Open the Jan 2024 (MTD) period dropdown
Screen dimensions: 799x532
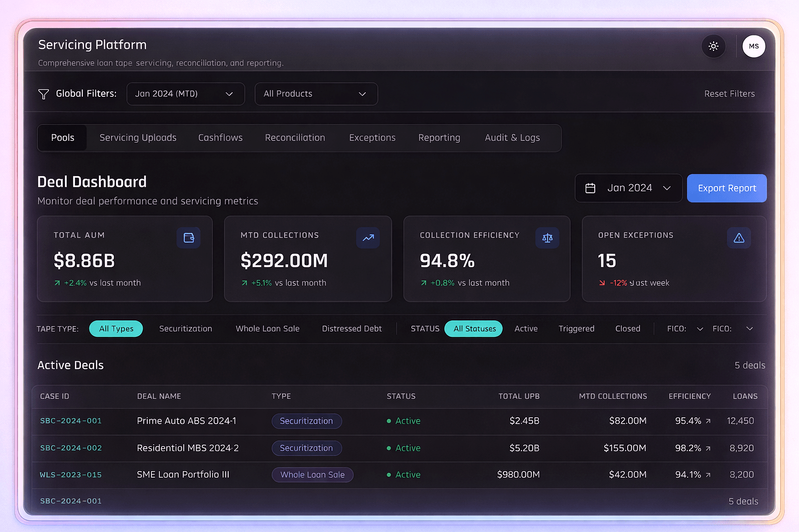(185, 94)
